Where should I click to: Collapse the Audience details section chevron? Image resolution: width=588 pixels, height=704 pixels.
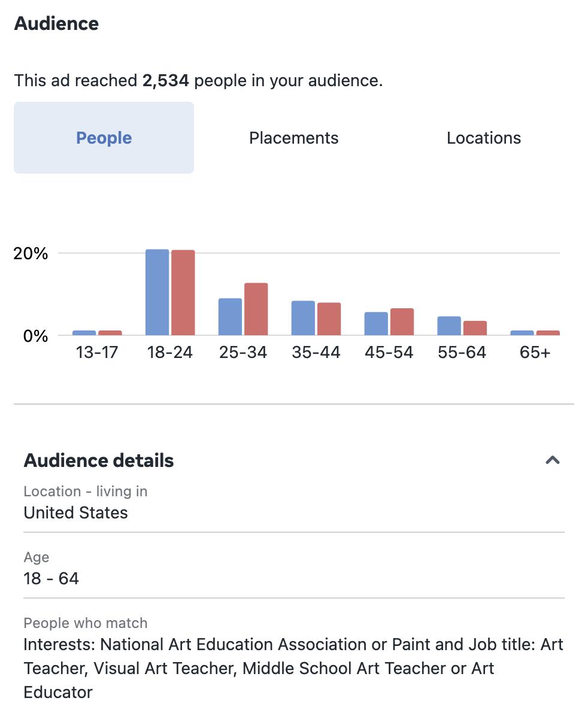[x=553, y=460]
